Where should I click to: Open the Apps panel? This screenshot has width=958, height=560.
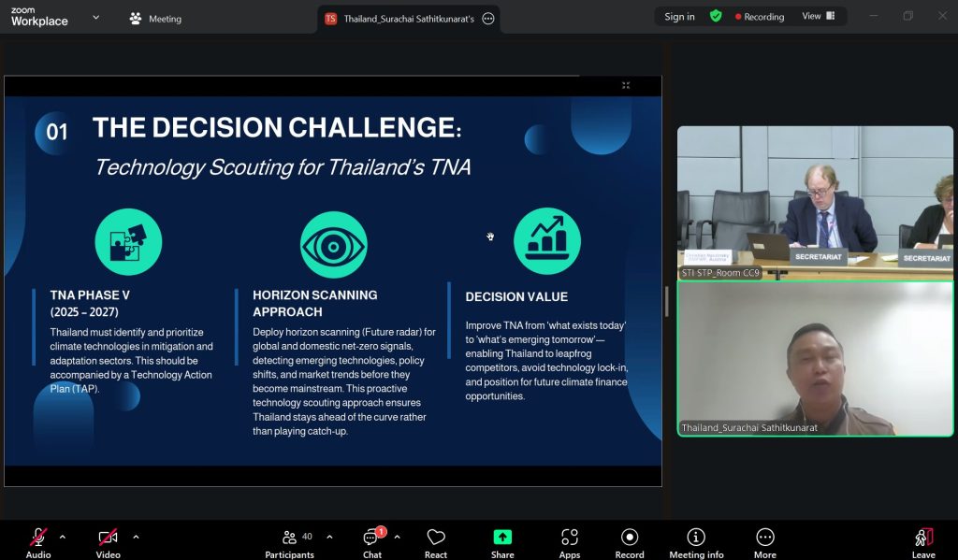[x=570, y=541]
